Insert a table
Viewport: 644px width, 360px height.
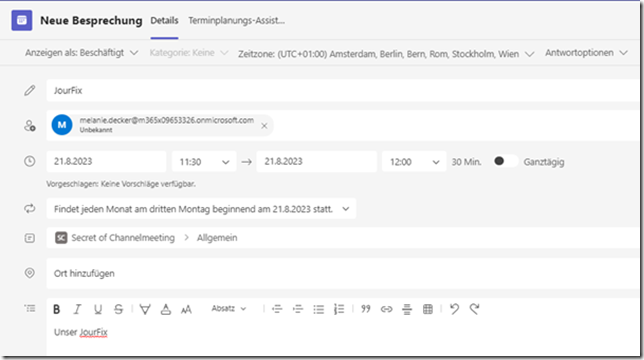(428, 309)
